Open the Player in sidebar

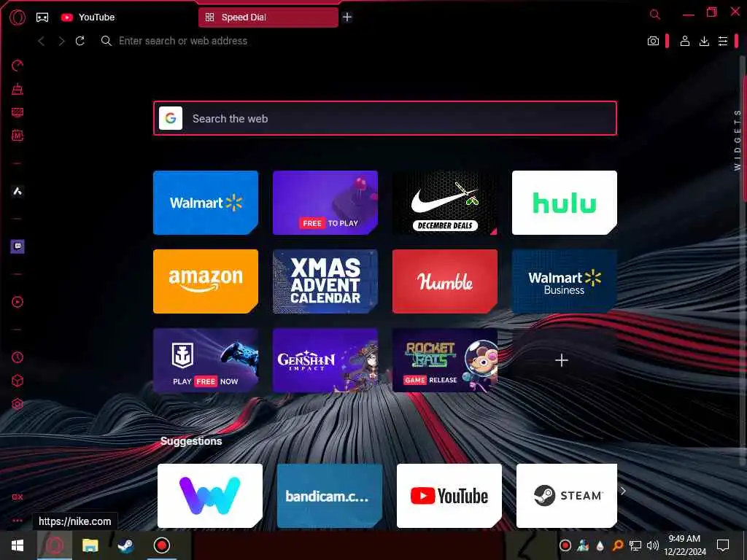[x=18, y=302]
